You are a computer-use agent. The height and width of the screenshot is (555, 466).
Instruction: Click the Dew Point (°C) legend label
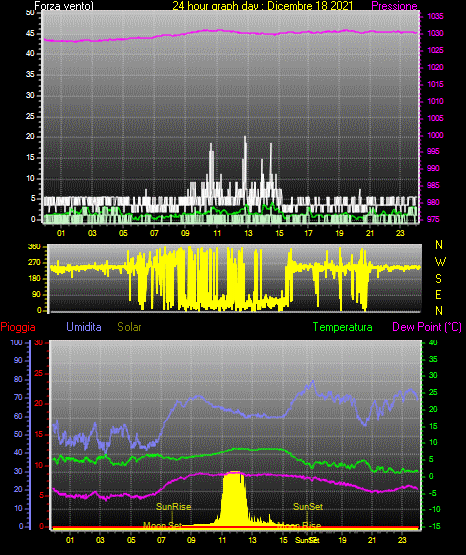(x=427, y=327)
